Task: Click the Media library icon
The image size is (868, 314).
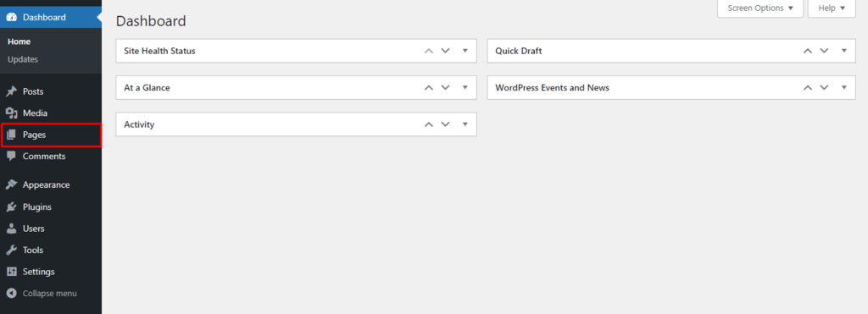Action: click(12, 113)
